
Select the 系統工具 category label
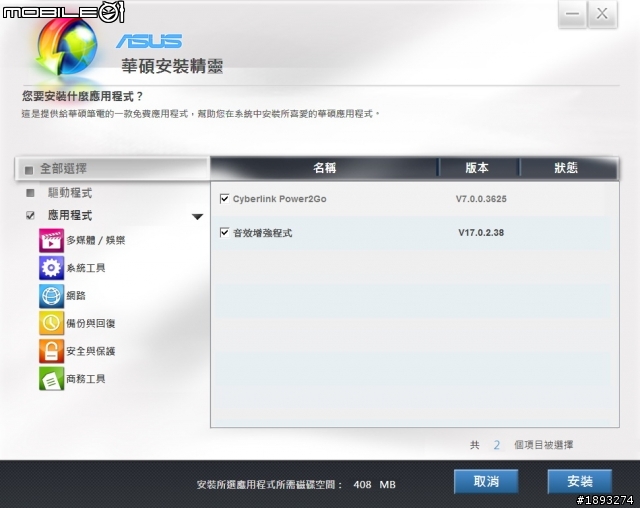click(x=86, y=268)
